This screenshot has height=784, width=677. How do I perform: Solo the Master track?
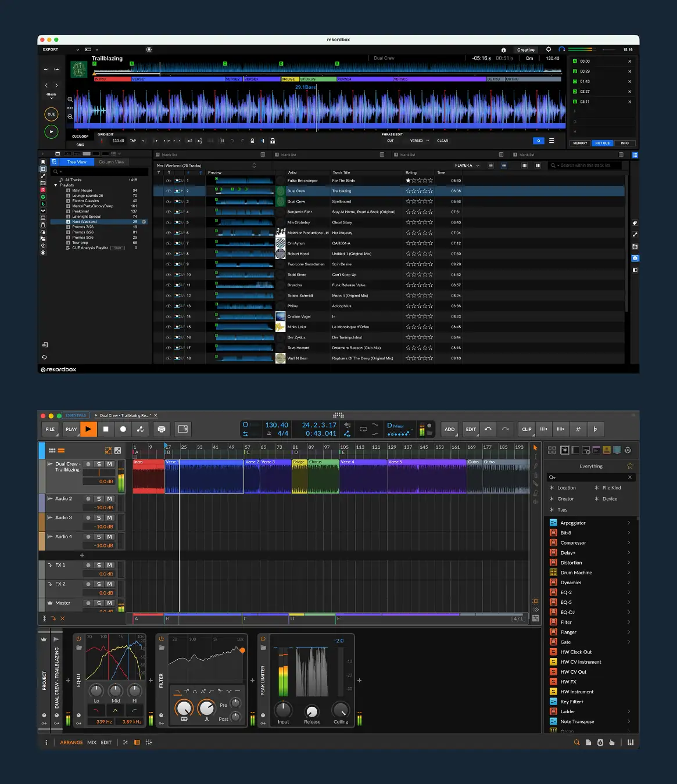point(99,603)
